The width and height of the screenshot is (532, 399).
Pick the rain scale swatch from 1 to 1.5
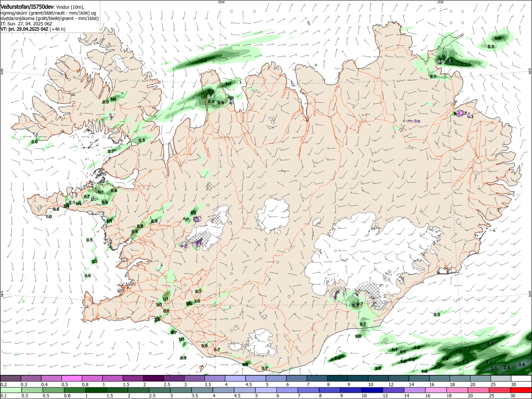click(x=96, y=390)
